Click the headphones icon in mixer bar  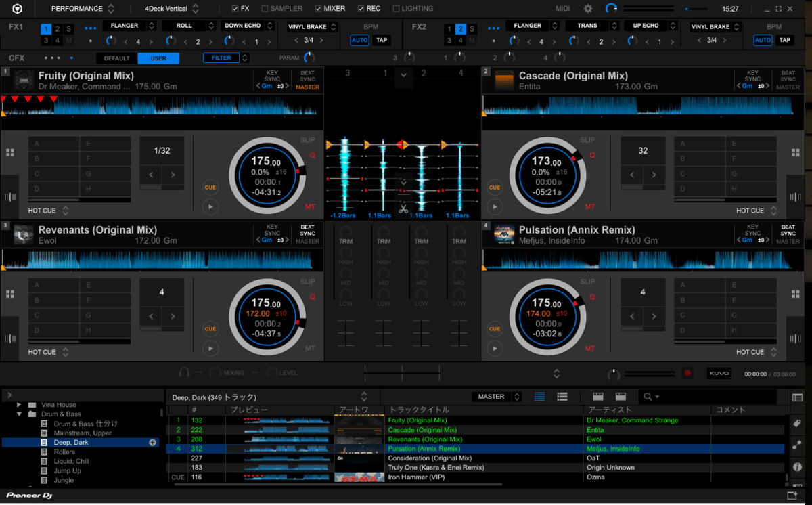tap(184, 373)
